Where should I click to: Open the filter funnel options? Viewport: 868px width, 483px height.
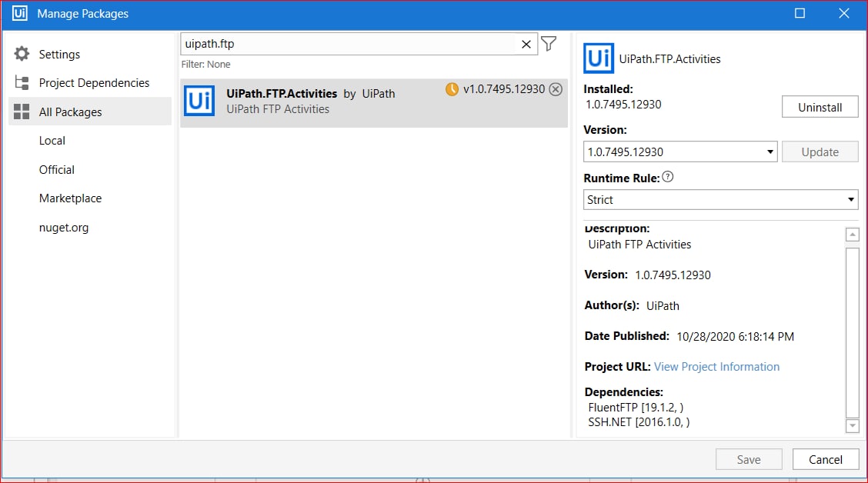(x=549, y=44)
